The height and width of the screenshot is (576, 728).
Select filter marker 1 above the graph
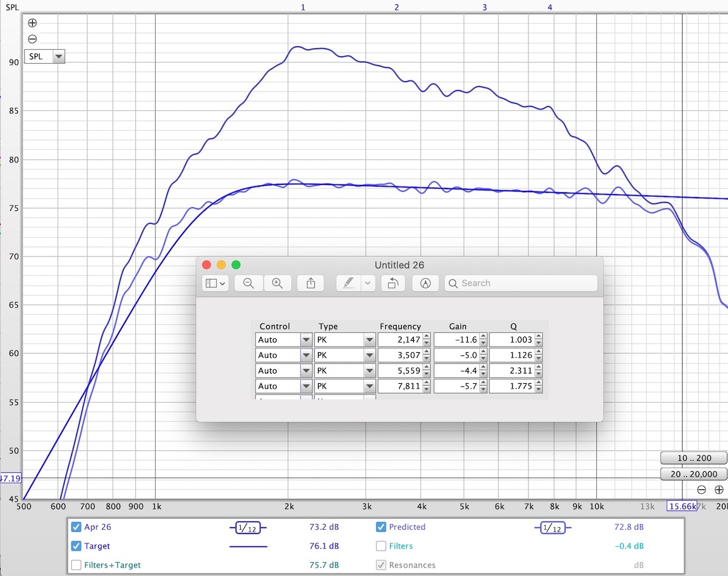(303, 7)
